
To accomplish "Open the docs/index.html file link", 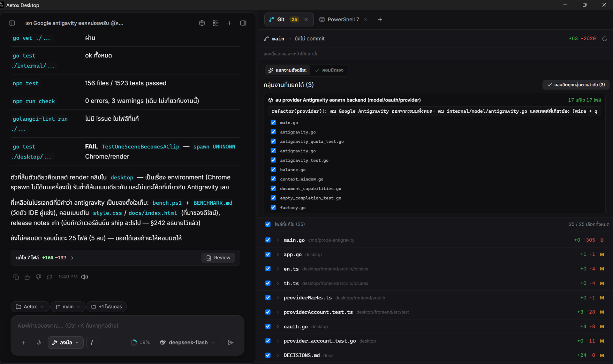I will point(153,213).
